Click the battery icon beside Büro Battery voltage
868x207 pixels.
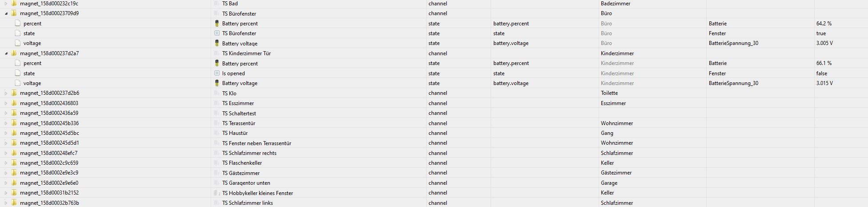pos(217,43)
